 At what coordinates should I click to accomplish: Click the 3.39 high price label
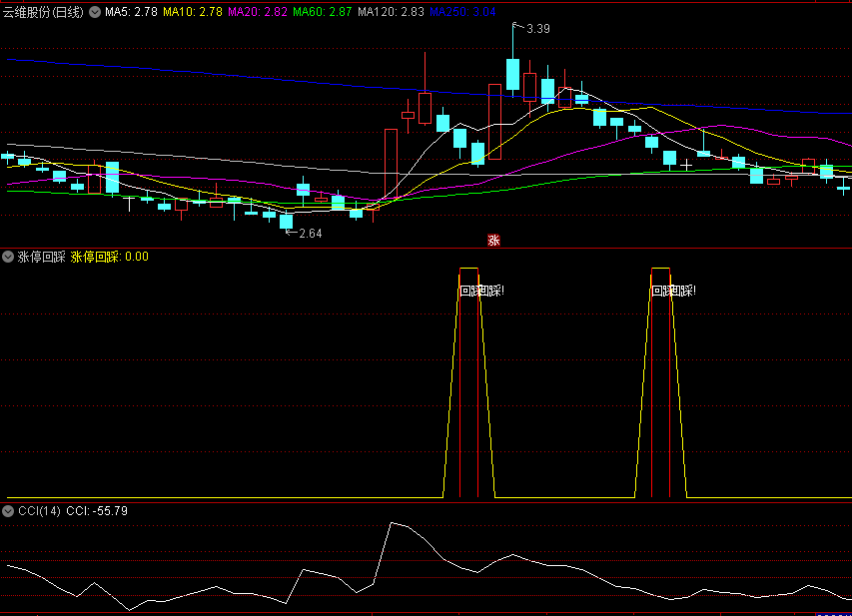pos(538,29)
